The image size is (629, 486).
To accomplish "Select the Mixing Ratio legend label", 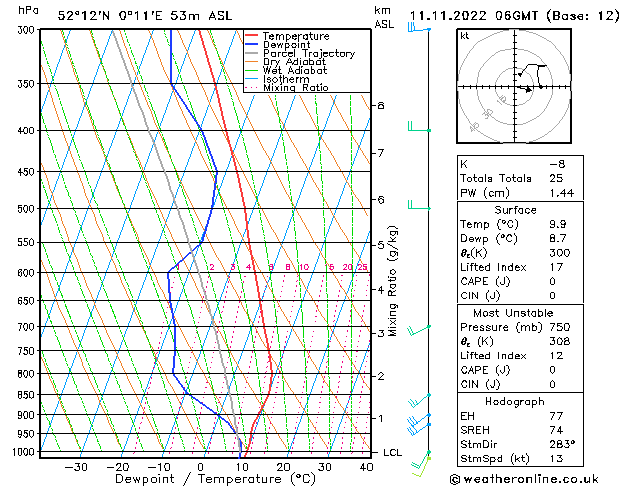I will 296,87.
